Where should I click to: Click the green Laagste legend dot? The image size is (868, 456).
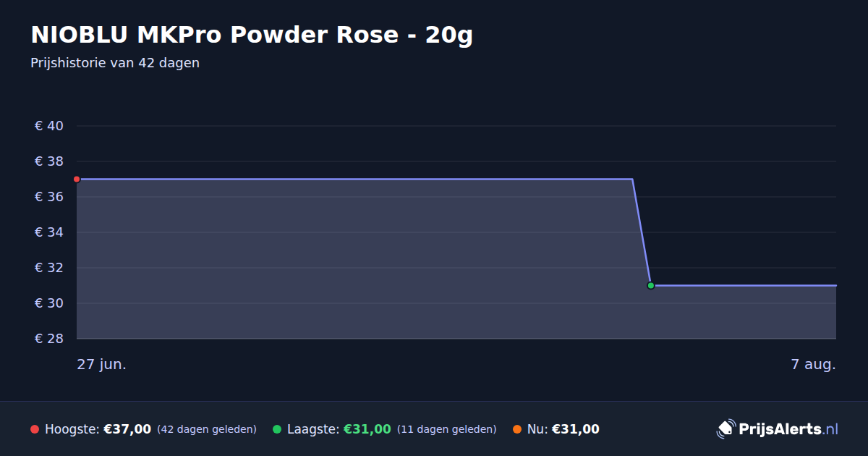tap(277, 429)
